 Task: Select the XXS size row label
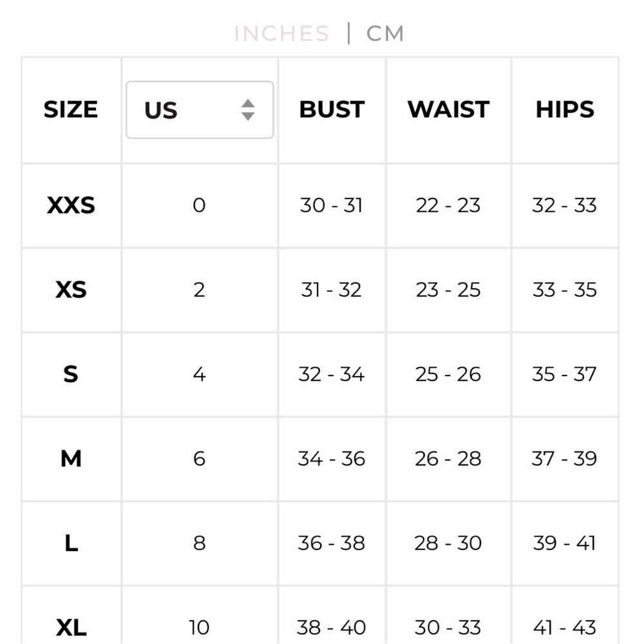pyautogui.click(x=71, y=205)
